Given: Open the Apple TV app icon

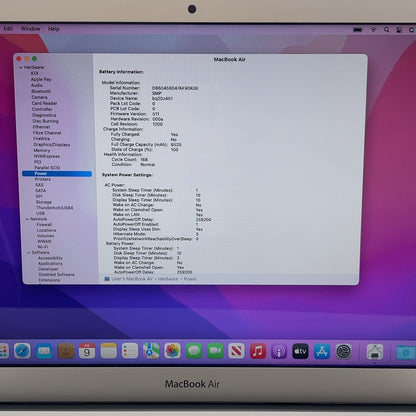Looking at the screenshot, I should [300, 351].
